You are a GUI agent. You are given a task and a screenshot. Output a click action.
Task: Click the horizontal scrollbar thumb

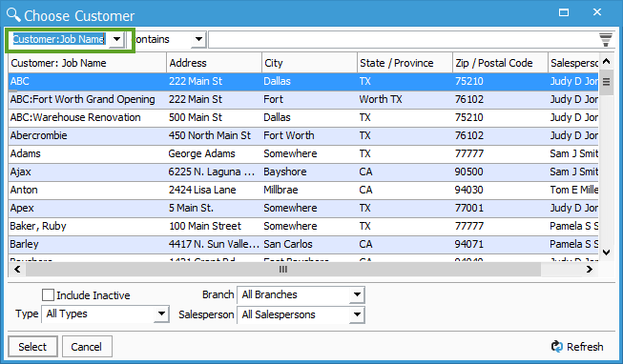tap(283, 269)
